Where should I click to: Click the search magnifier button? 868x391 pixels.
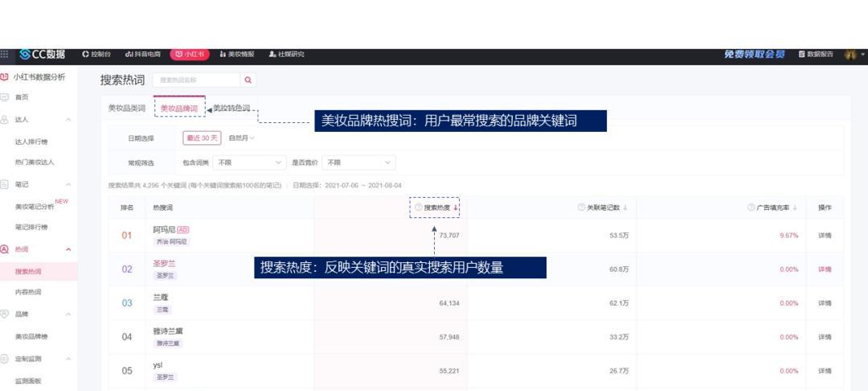pyautogui.click(x=248, y=80)
